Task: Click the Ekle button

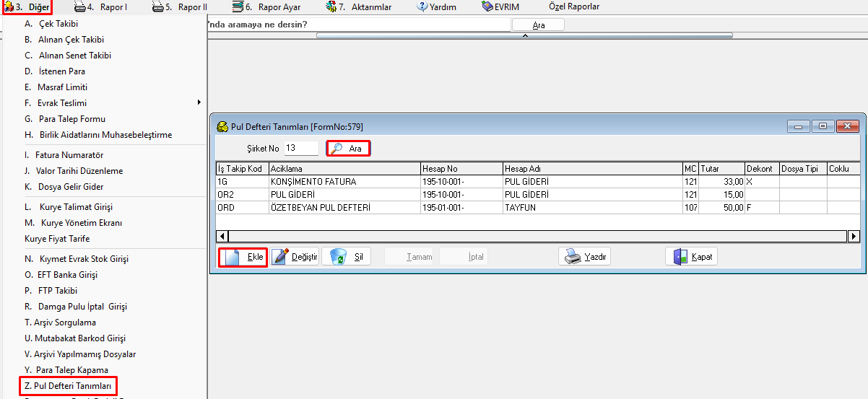Action: click(x=243, y=257)
